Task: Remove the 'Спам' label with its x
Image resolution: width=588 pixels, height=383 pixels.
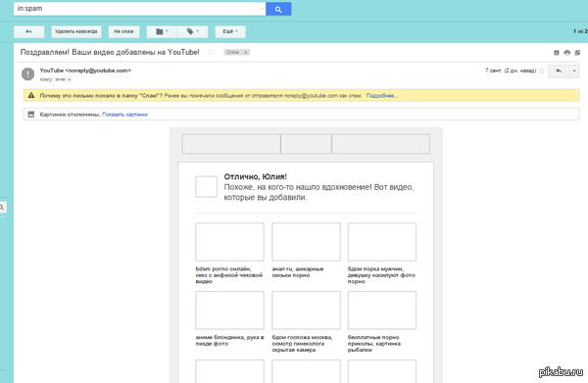Action: 246,53
